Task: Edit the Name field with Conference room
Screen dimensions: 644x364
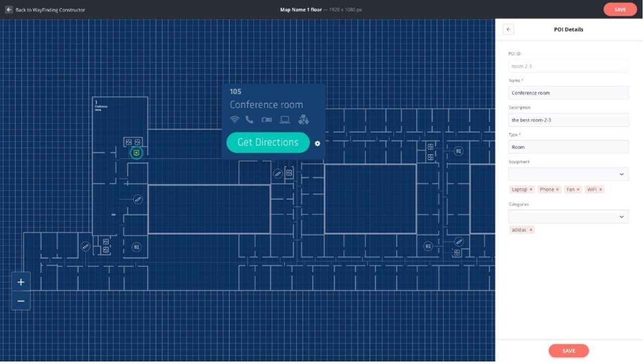Action: 569,93
